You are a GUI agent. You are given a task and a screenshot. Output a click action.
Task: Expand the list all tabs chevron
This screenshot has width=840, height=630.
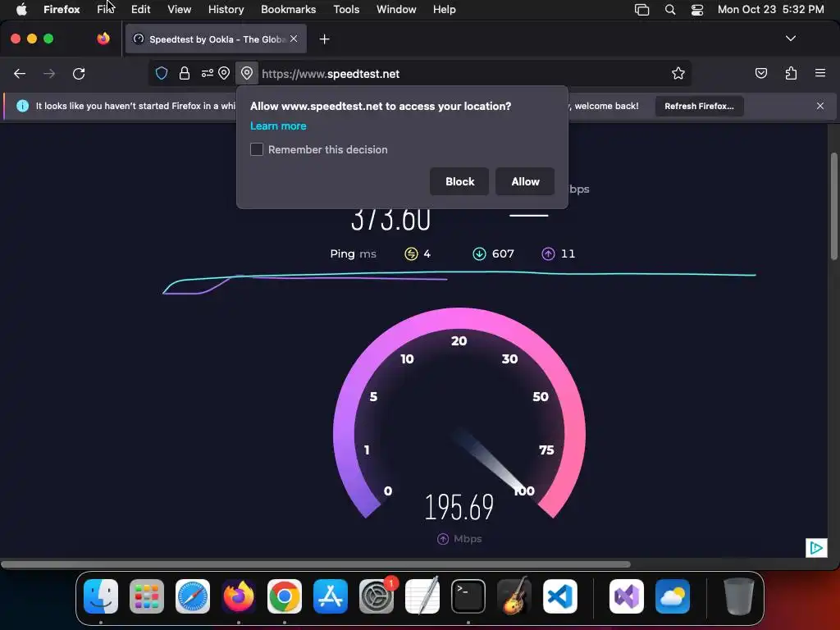(x=790, y=39)
